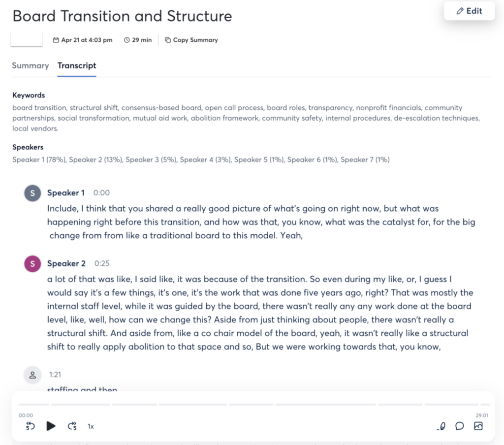Click the 1:21 timestamp
The width and height of the screenshot is (504, 445).
click(x=55, y=375)
